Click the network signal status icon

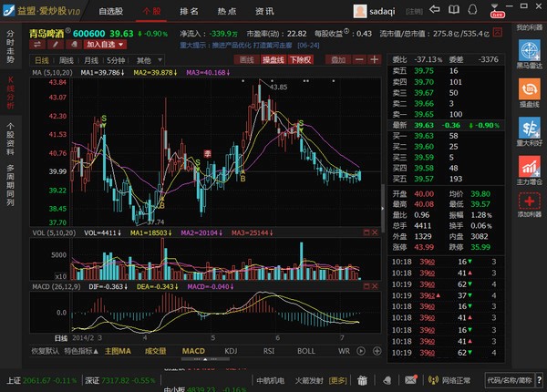433,380
